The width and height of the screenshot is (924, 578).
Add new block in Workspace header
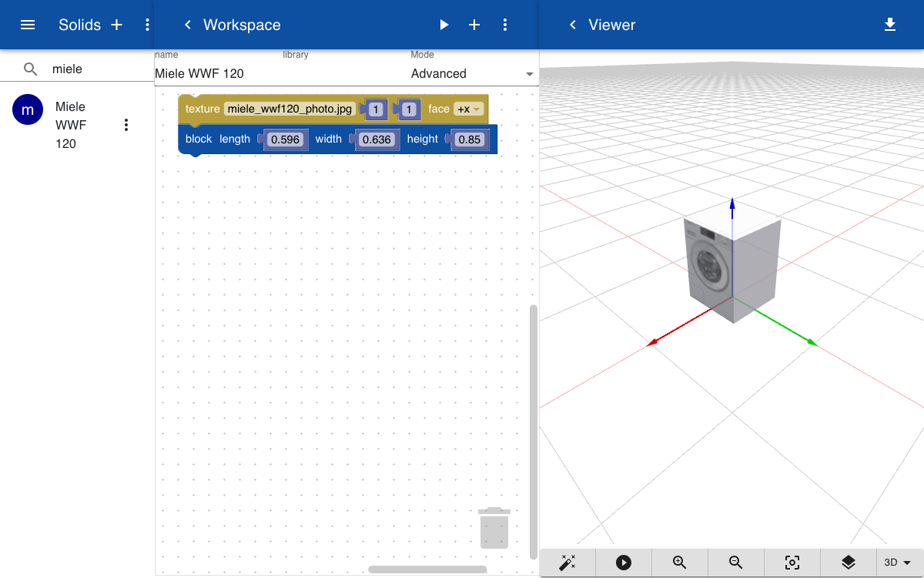474,25
